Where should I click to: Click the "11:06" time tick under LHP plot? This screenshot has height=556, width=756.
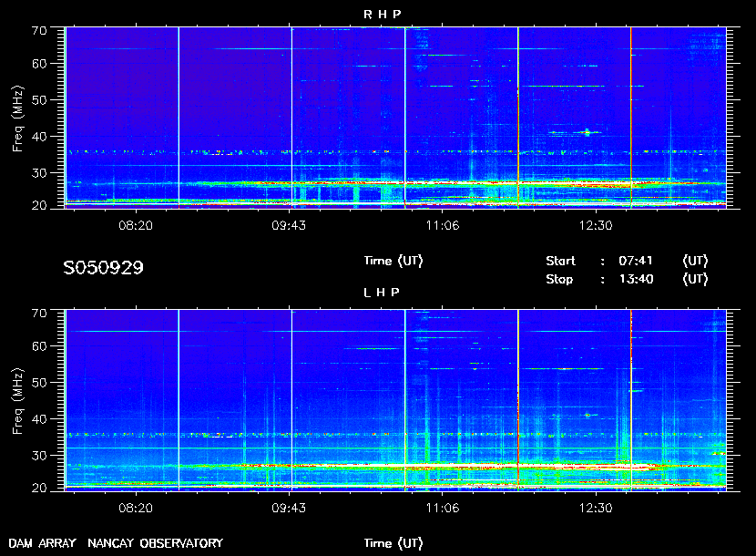[x=443, y=509]
